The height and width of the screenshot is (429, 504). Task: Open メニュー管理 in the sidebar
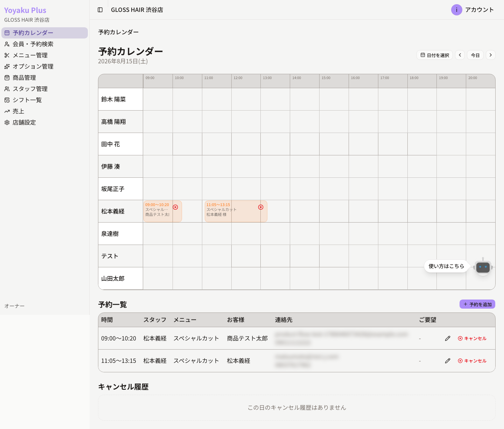tap(44, 55)
